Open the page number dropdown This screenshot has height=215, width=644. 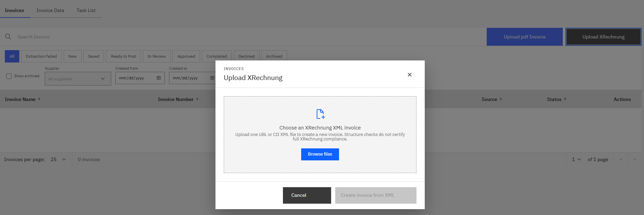click(x=577, y=159)
